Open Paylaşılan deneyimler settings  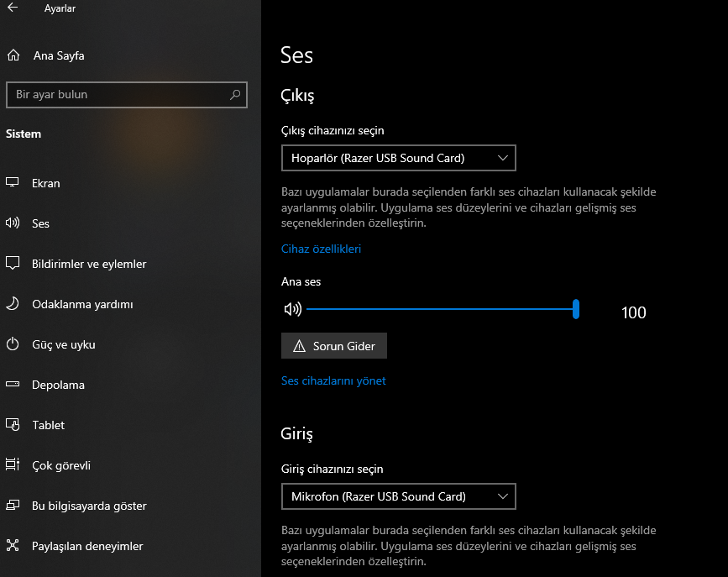tap(87, 546)
